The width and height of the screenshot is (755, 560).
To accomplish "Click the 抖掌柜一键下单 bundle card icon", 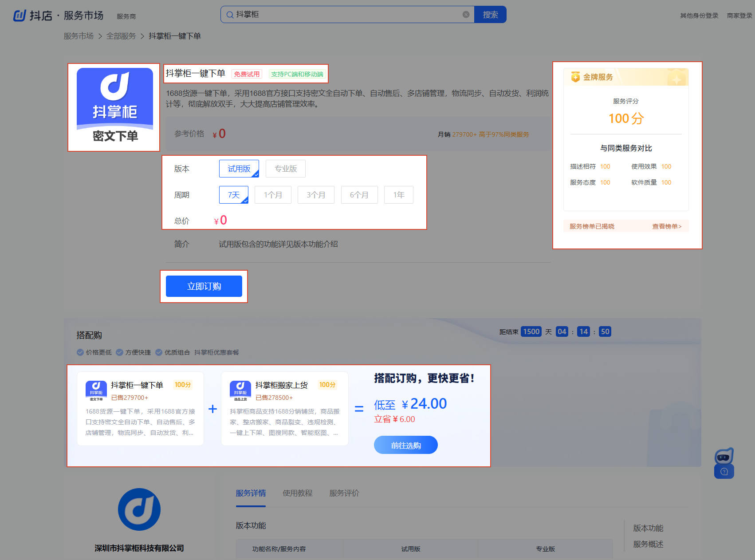I will pos(96,390).
